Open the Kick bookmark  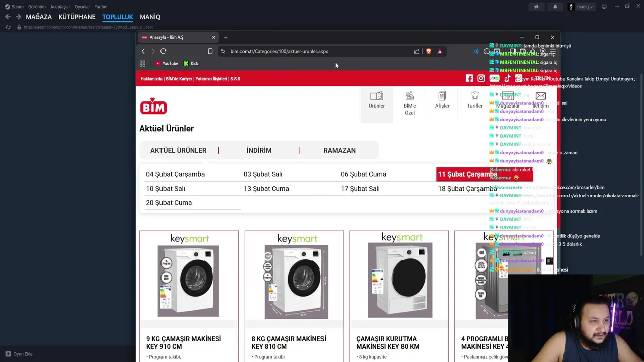pos(191,63)
